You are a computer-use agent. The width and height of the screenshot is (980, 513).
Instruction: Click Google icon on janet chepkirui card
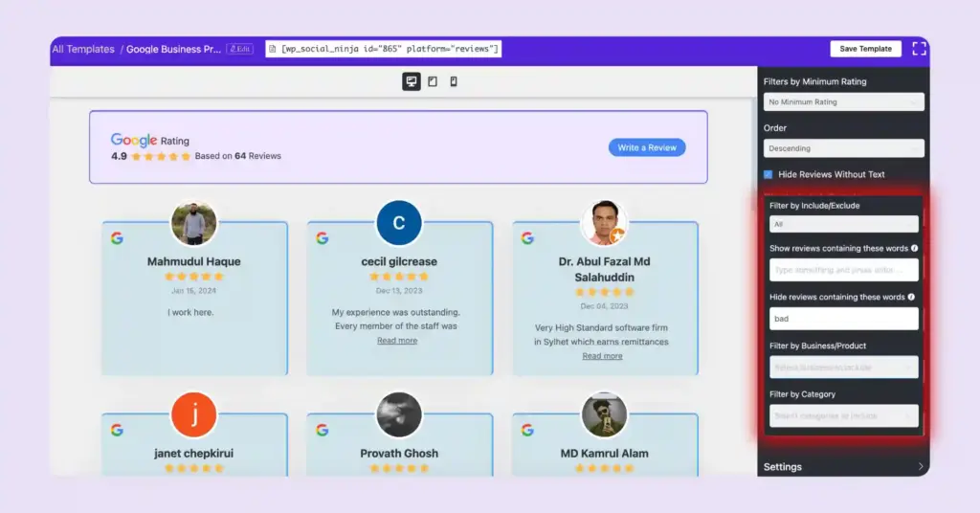[117, 430]
